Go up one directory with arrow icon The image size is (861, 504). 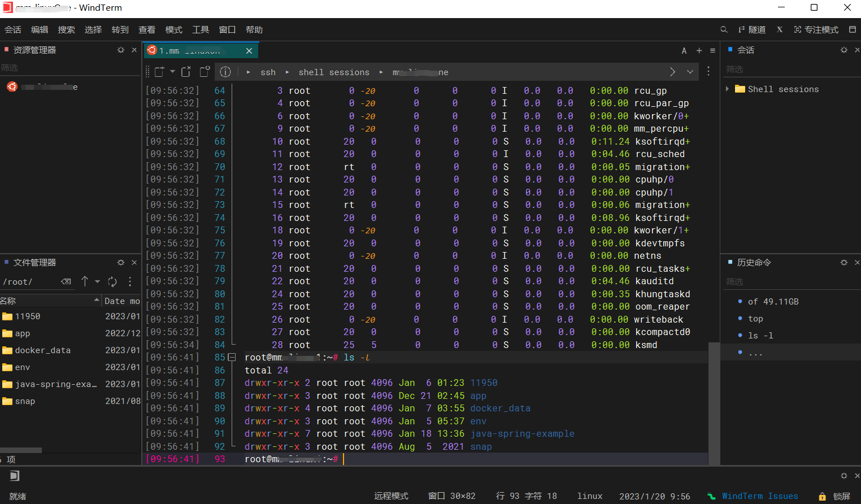click(x=85, y=281)
